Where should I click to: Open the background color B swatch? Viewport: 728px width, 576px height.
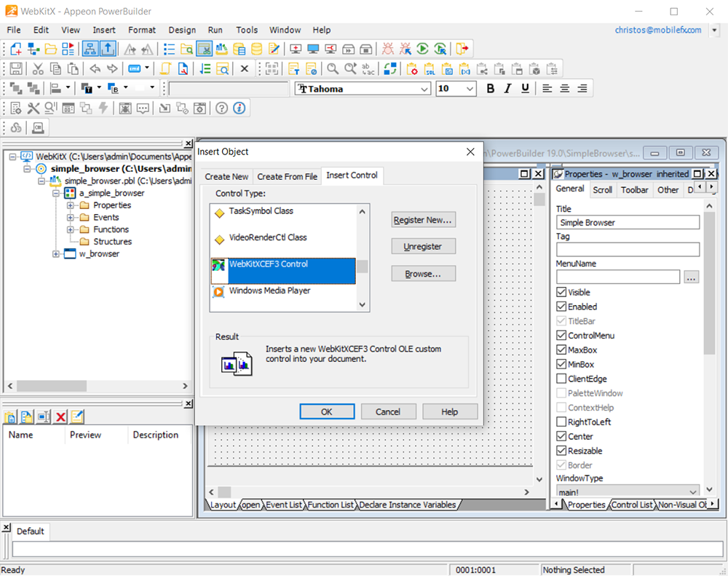(x=114, y=88)
